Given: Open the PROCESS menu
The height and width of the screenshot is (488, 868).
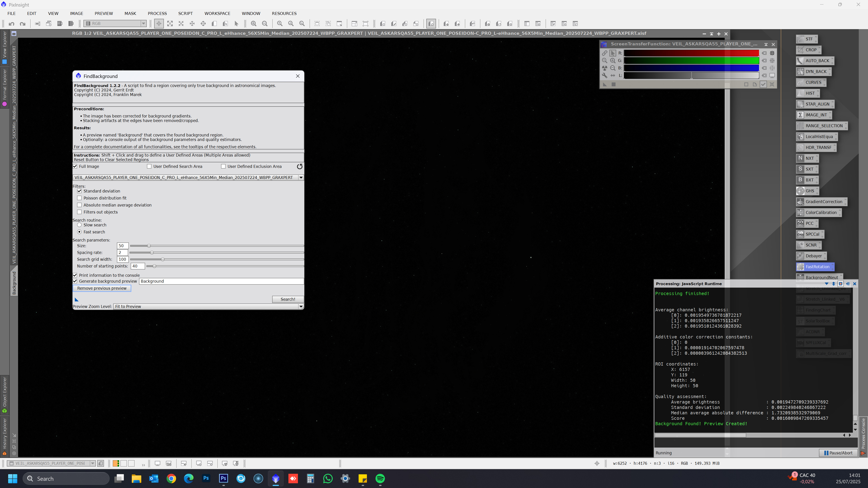Looking at the screenshot, I should click(157, 14).
